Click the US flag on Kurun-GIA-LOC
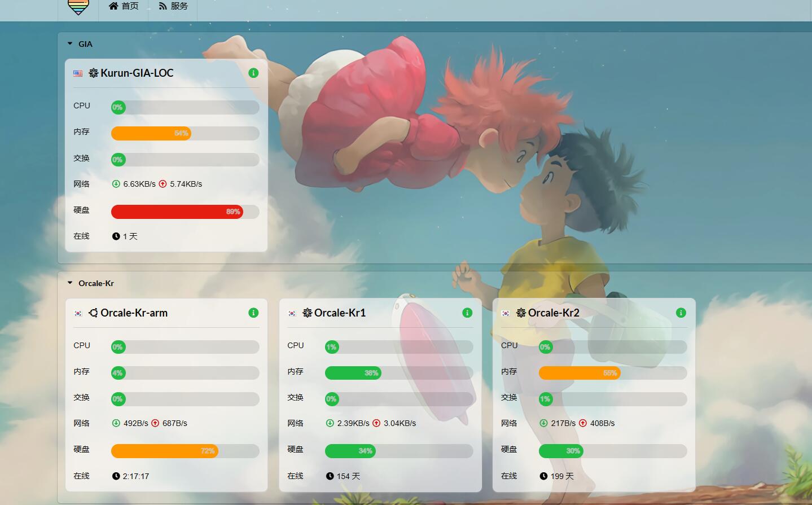This screenshot has width=812, height=505. click(x=78, y=73)
